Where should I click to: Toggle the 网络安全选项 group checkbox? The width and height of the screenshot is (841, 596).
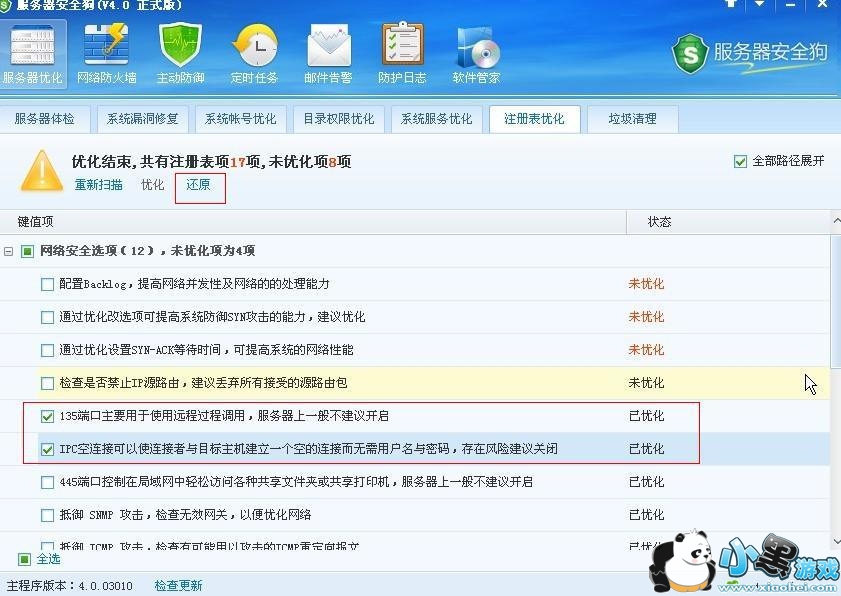[27, 251]
